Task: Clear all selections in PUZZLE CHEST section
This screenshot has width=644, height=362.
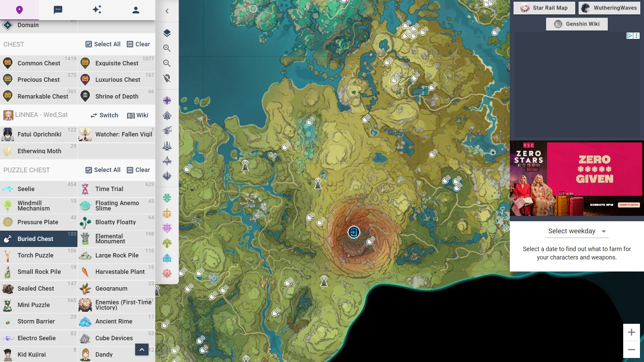Action: (139, 170)
